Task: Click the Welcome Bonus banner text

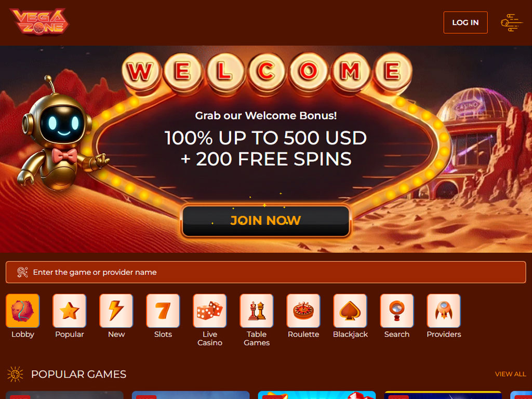Action: pyautogui.click(x=265, y=116)
